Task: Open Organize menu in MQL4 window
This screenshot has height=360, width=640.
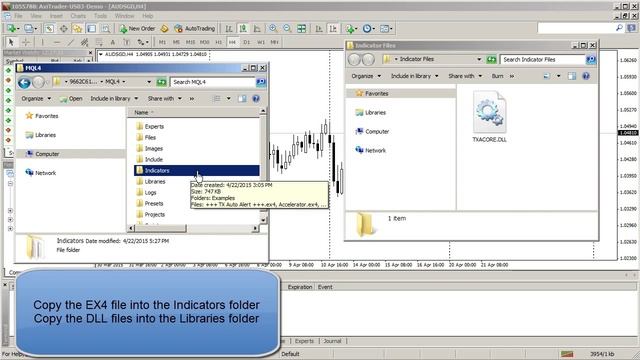Action: (36, 99)
